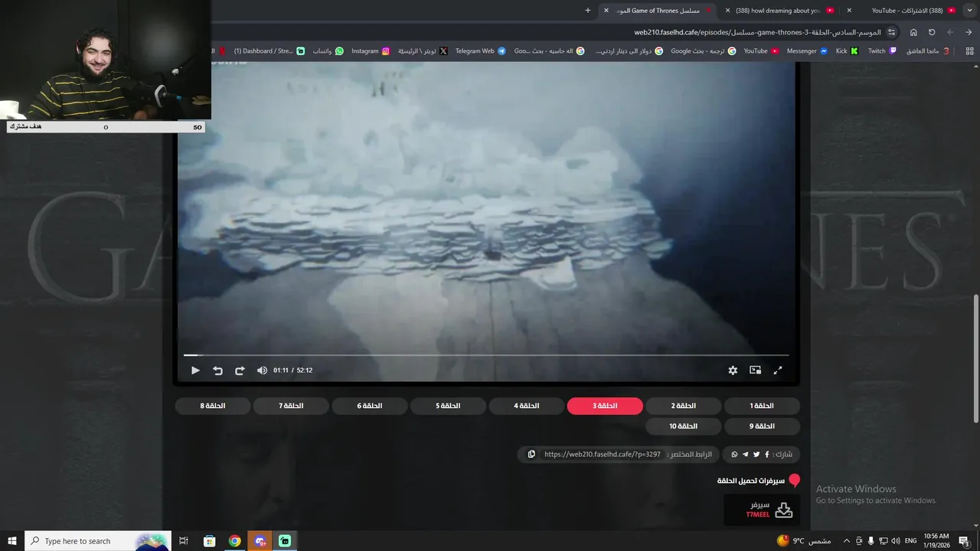Select episode الحلقة 10
This screenshot has width=980, height=551.
click(684, 426)
